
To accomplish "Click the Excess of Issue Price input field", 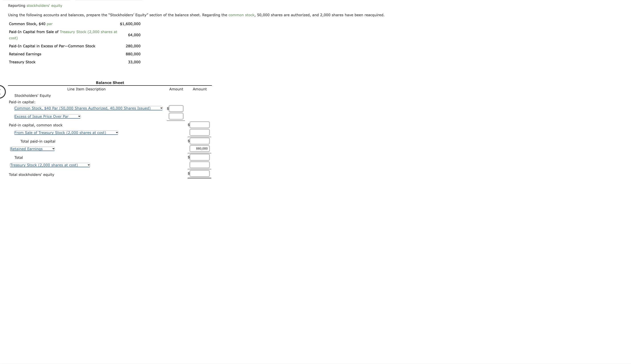I will 176,116.
